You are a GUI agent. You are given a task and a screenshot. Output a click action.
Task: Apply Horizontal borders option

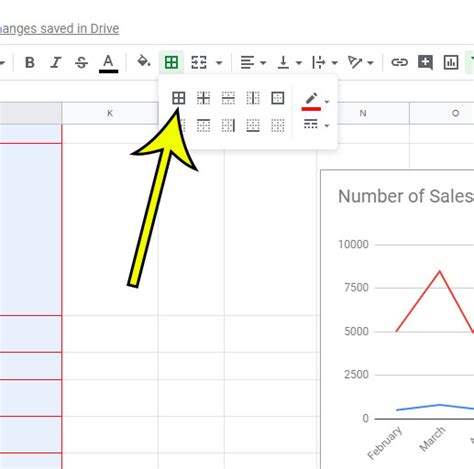[x=228, y=98]
